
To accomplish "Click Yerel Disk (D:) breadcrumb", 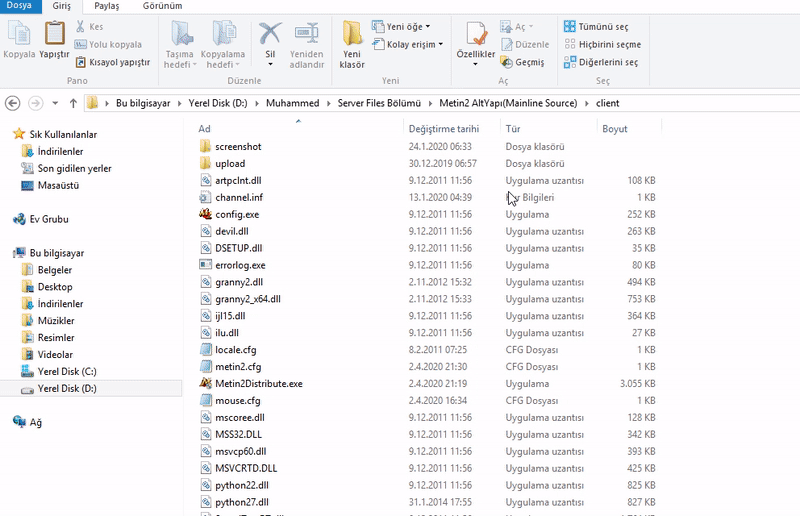I will pyautogui.click(x=218, y=103).
